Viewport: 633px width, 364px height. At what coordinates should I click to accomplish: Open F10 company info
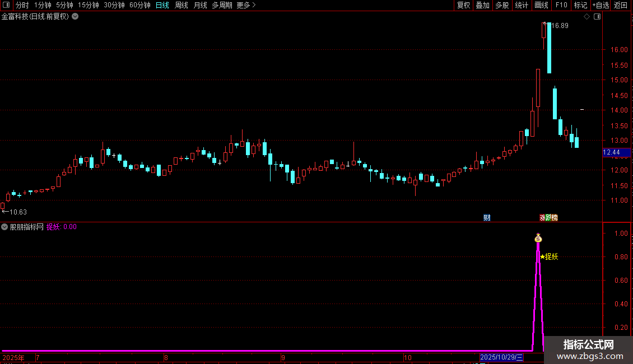[561, 5]
